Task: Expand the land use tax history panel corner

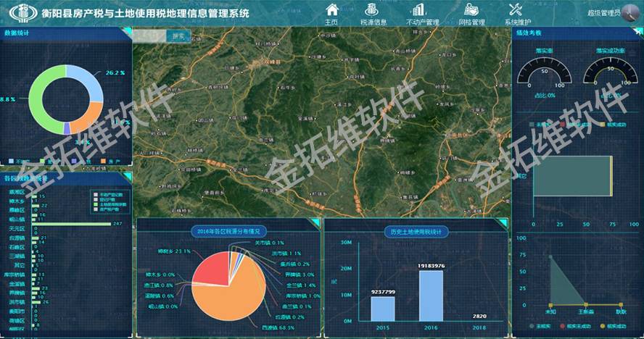Action: 504,223
